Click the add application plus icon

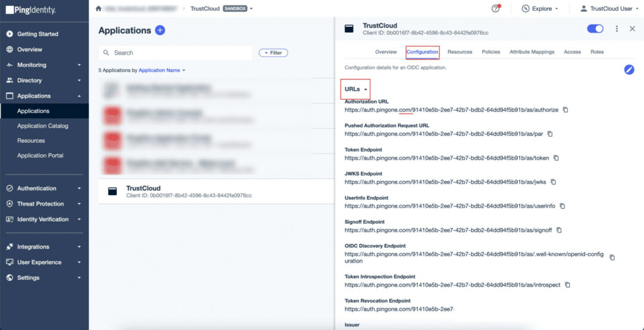coord(160,30)
